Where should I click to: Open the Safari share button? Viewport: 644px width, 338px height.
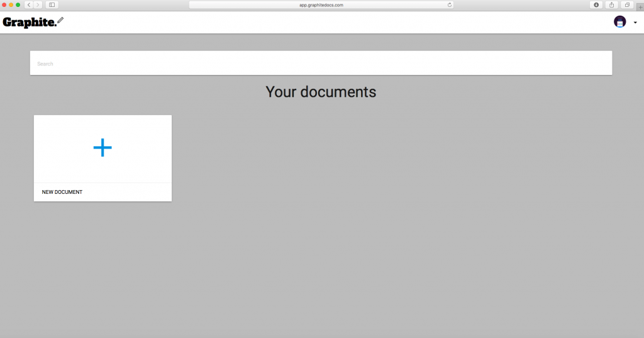click(x=611, y=5)
